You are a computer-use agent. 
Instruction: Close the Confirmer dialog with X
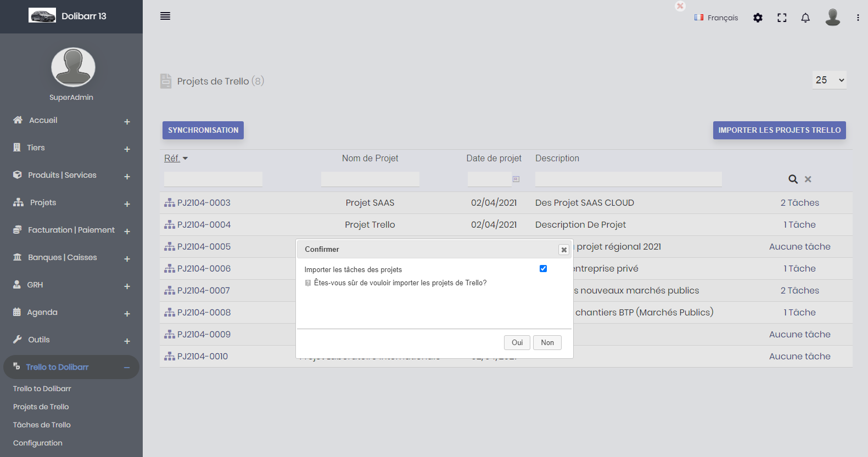(x=563, y=250)
